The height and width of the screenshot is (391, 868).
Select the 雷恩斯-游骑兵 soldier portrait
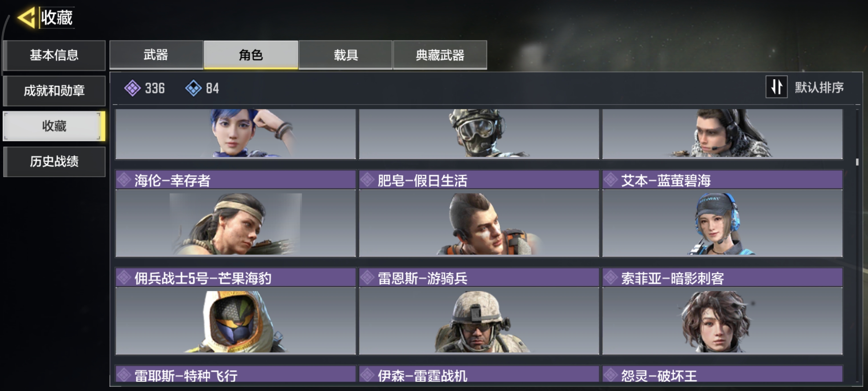478,321
